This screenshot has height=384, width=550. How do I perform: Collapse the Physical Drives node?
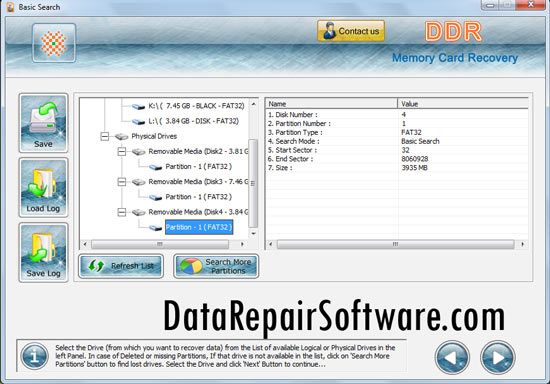tap(105, 136)
